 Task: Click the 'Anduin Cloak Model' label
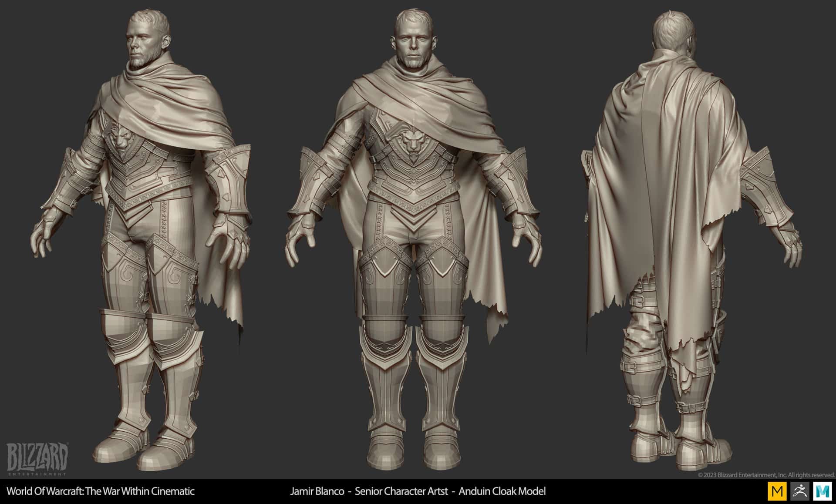coord(502,491)
